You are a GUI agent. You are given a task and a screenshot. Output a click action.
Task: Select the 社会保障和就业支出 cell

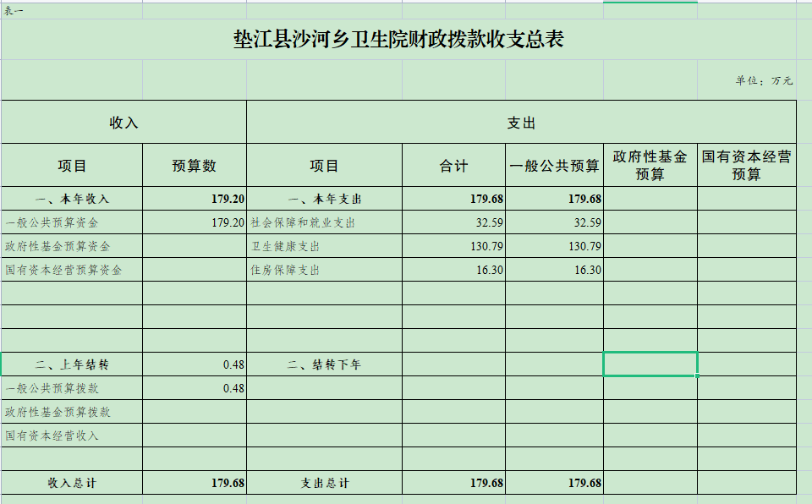[324, 222]
